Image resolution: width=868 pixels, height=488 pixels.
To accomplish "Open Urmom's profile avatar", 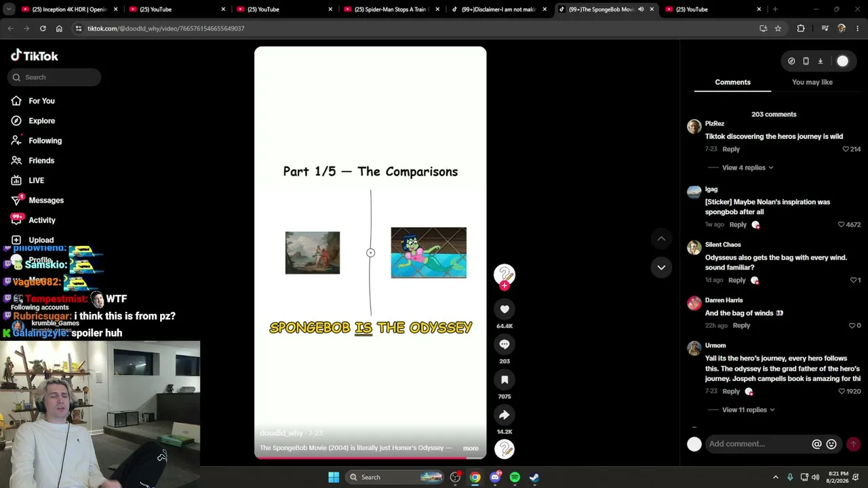I will pyautogui.click(x=694, y=348).
